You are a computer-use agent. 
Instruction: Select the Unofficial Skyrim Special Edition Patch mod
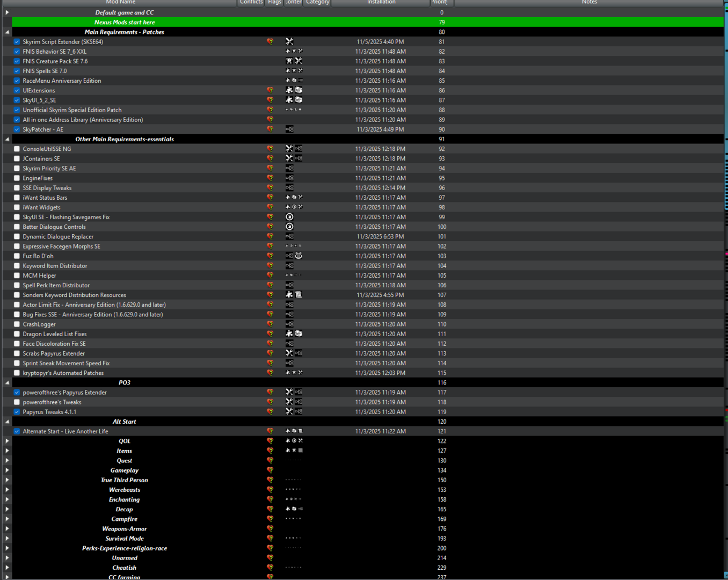72,110
